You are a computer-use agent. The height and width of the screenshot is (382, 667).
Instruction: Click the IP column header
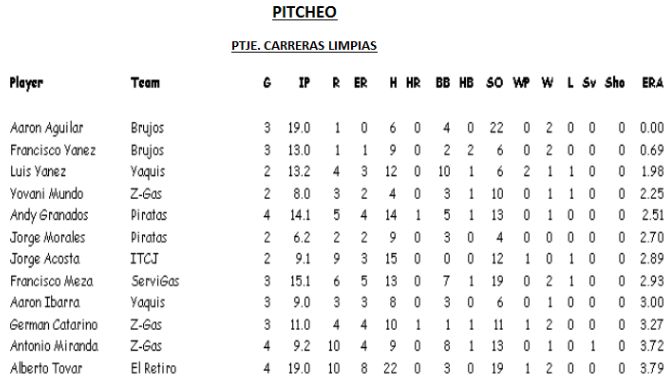304,83
